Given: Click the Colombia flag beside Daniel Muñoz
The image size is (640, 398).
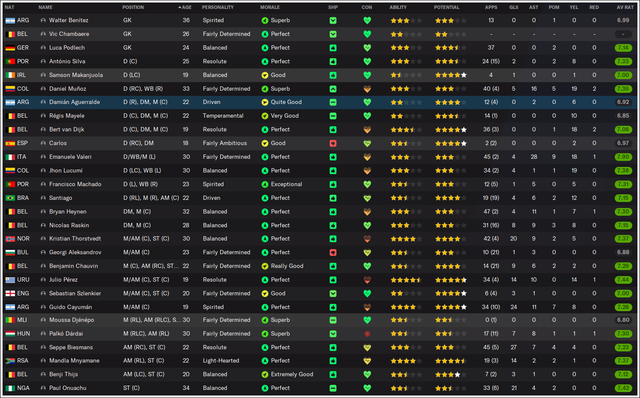Looking at the screenshot, I should pos(10,89).
